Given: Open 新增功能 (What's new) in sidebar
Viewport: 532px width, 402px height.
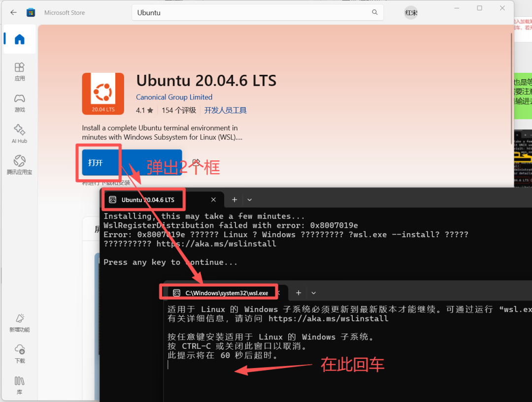Looking at the screenshot, I should pyautogui.click(x=20, y=323).
